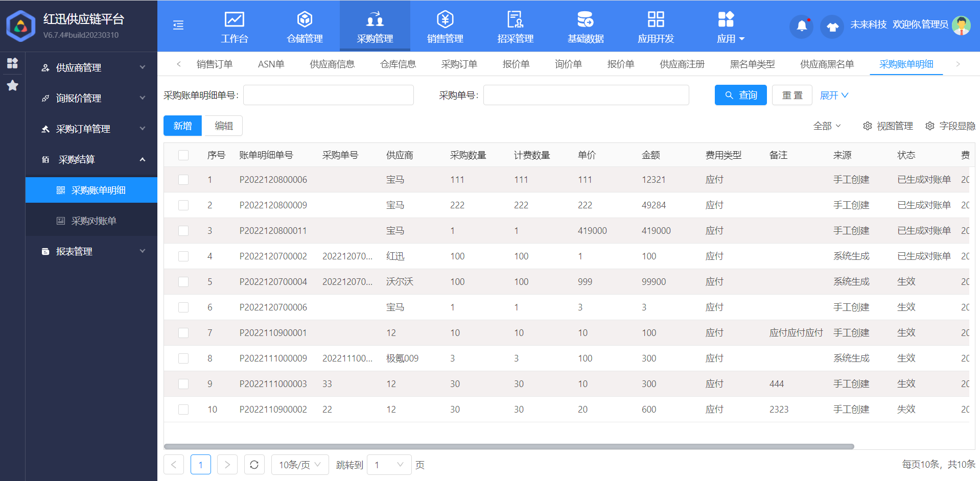980x481 pixels.
Task: Click the 新增 add button
Action: point(182,126)
